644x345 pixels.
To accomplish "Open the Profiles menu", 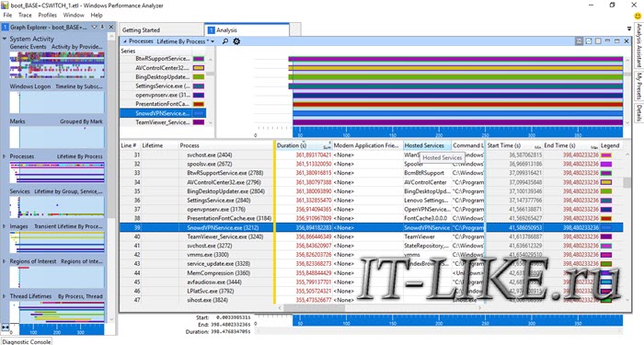I will pyautogui.click(x=48, y=15).
